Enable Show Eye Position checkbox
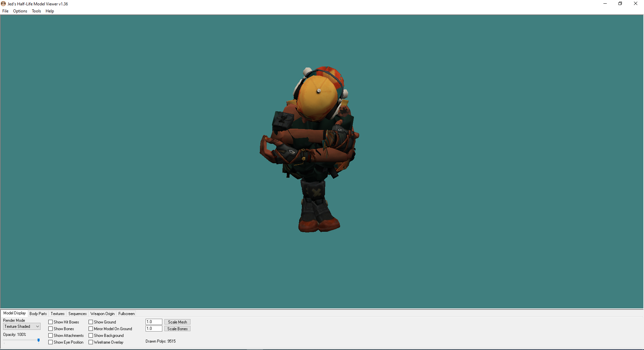Image resolution: width=644 pixels, height=350 pixels. tap(51, 342)
